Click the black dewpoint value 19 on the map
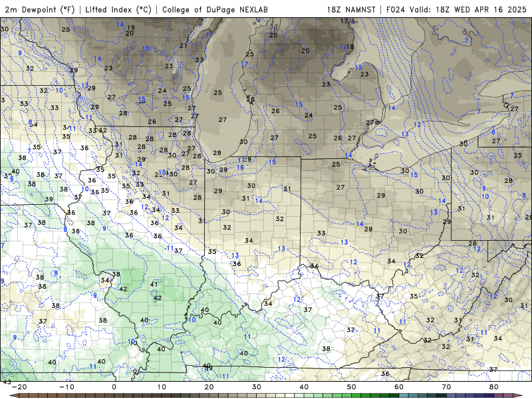Screen dimensions: 532x399 130,27
